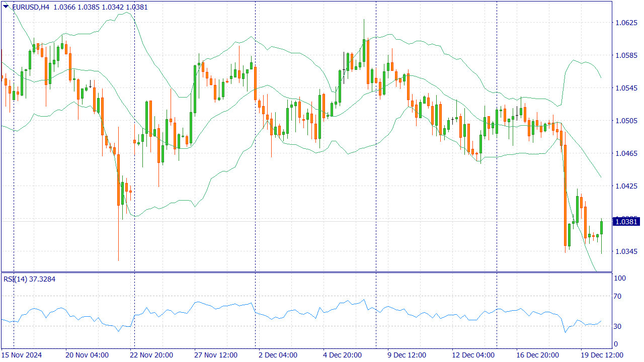Click the latest green candle at far right
The height and width of the screenshot is (362, 644).
[601, 228]
